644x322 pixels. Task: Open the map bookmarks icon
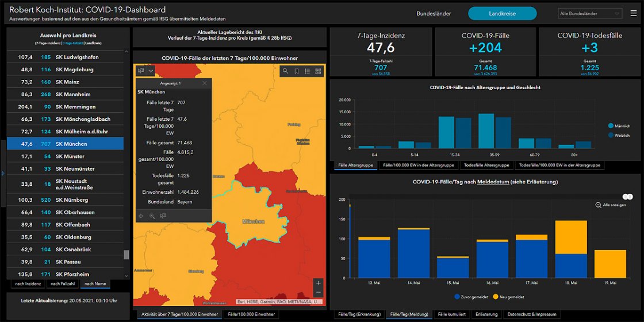coord(296,71)
